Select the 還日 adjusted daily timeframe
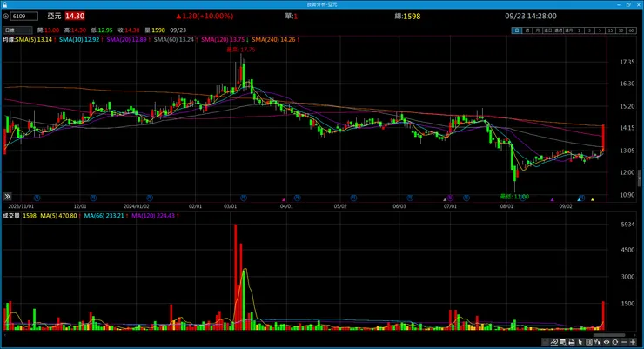 tap(548, 30)
